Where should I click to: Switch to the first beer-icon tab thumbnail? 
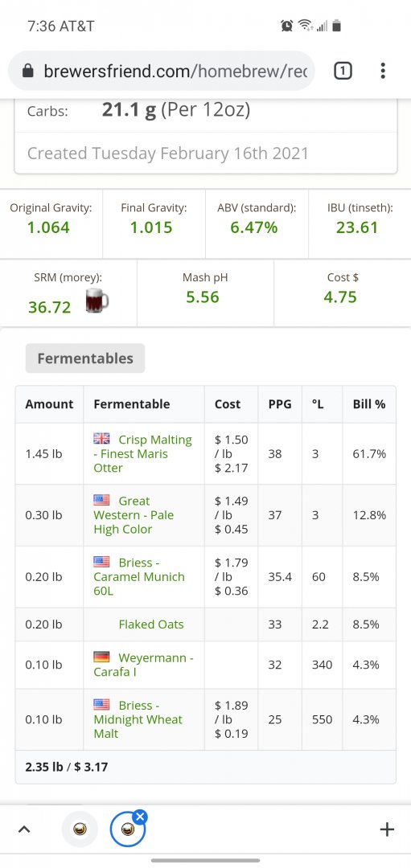(x=80, y=829)
